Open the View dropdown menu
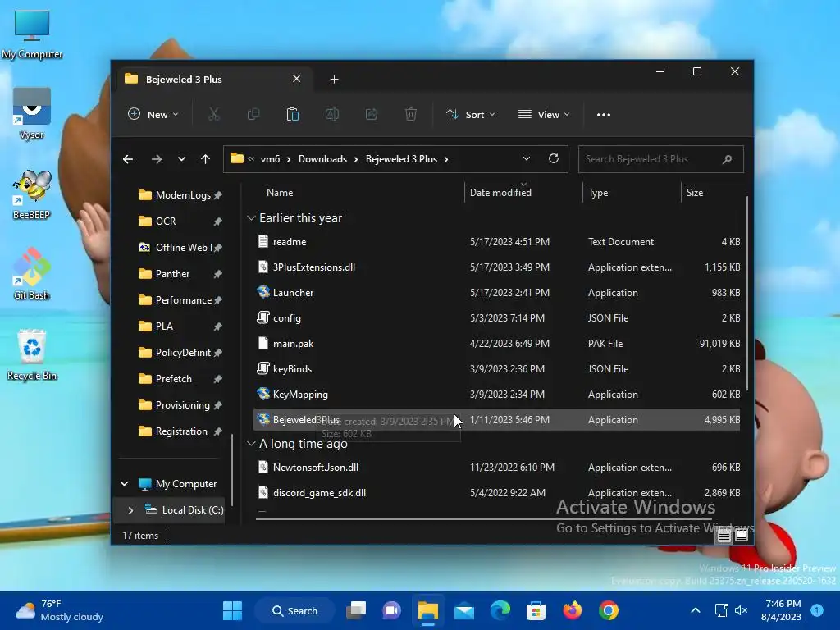The height and width of the screenshot is (630, 840). [544, 114]
